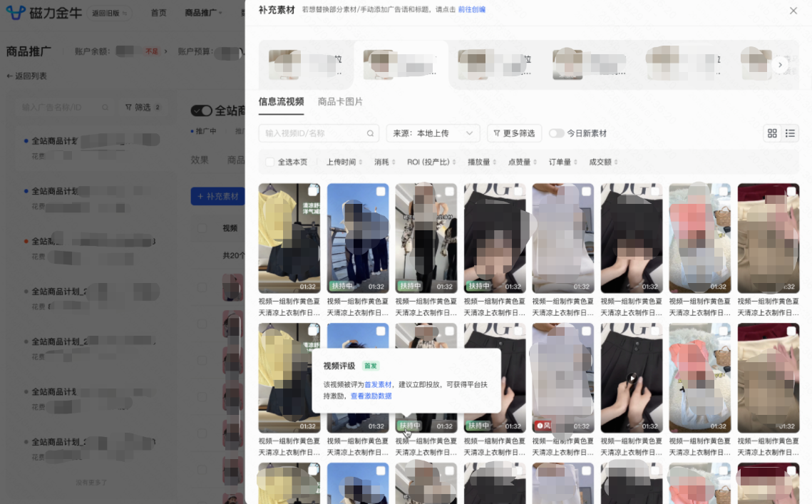Open the 首发素材 link in tooltip

(x=378, y=384)
